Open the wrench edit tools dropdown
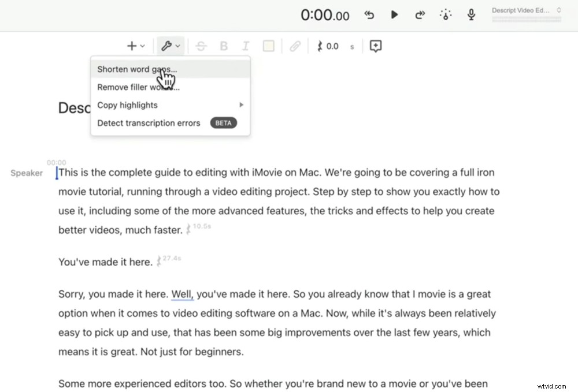This screenshot has height=392, width=578. tap(171, 46)
